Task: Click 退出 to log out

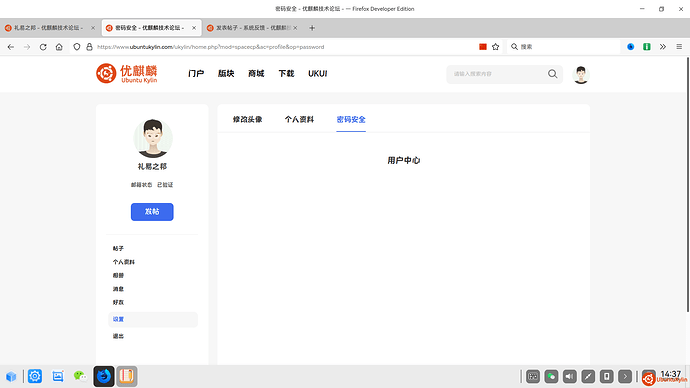Action: 118,336
